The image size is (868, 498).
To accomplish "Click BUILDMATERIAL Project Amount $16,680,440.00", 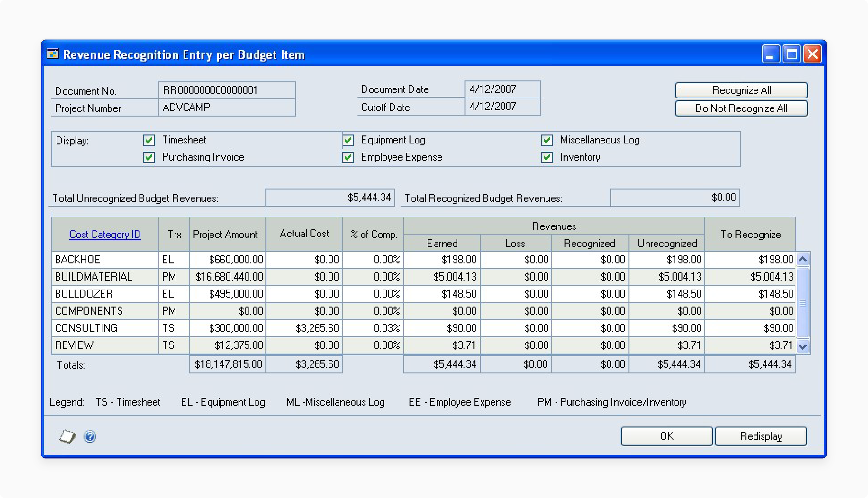I will pos(228,277).
